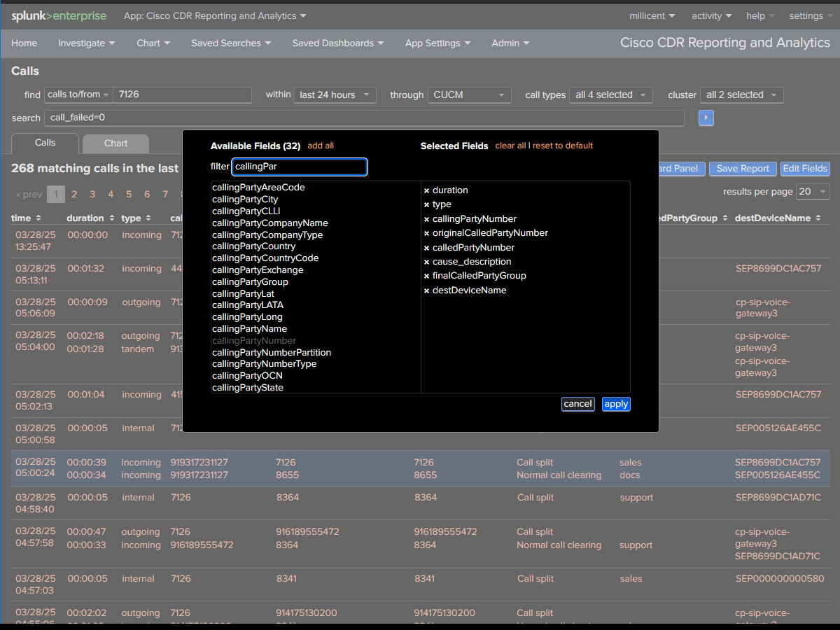Click the blue search submit arrow
The image size is (840, 630).
click(706, 118)
